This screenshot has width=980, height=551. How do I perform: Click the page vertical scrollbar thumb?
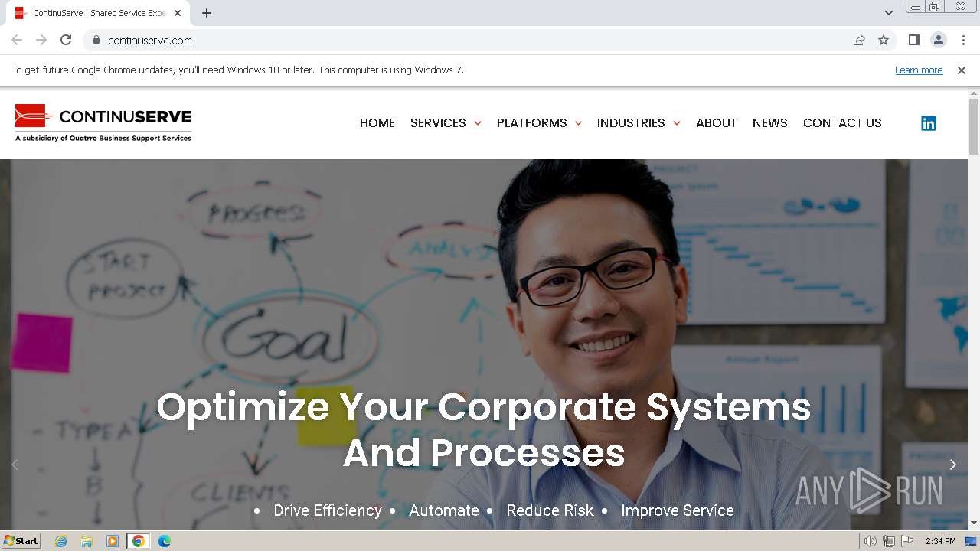974,126
